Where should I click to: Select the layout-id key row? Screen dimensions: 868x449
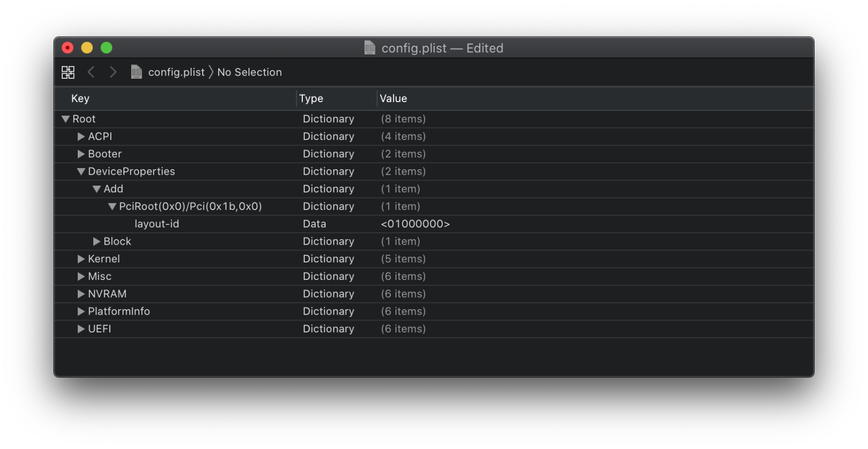click(x=157, y=224)
